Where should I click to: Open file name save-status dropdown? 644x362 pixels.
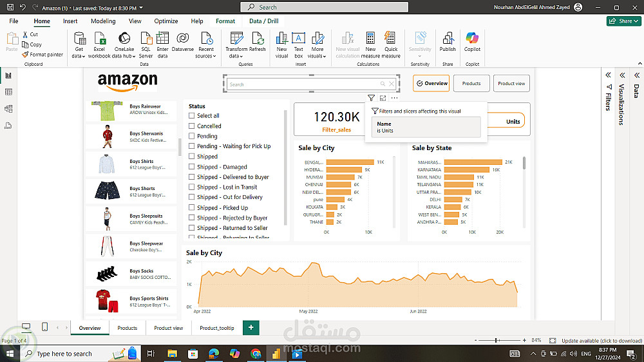141,8
